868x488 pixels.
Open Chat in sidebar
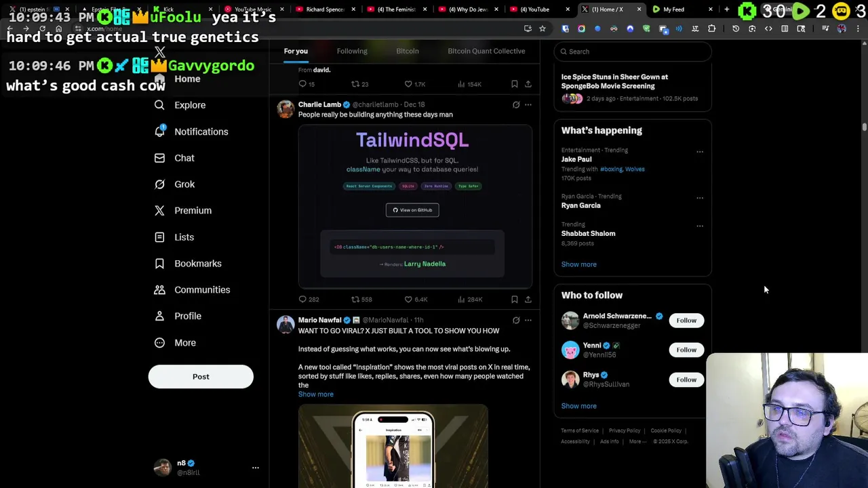point(175,158)
